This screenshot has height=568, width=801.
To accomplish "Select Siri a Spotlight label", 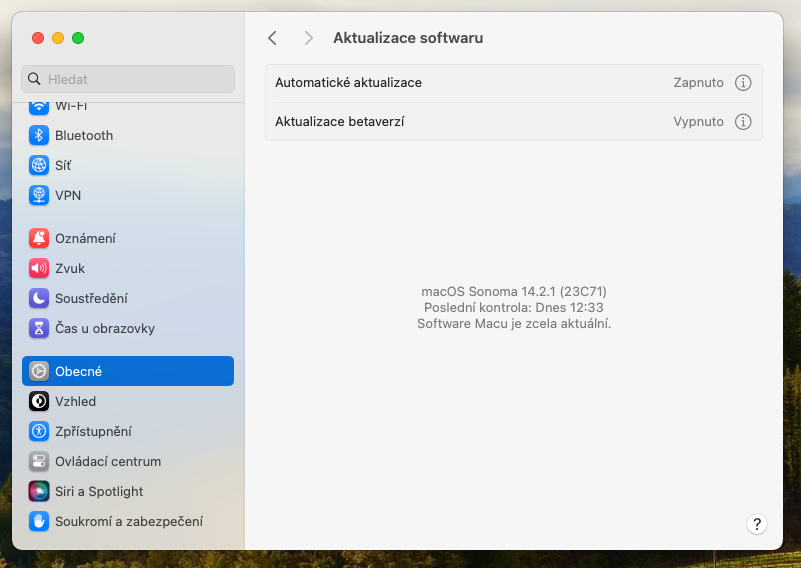I will coord(99,491).
